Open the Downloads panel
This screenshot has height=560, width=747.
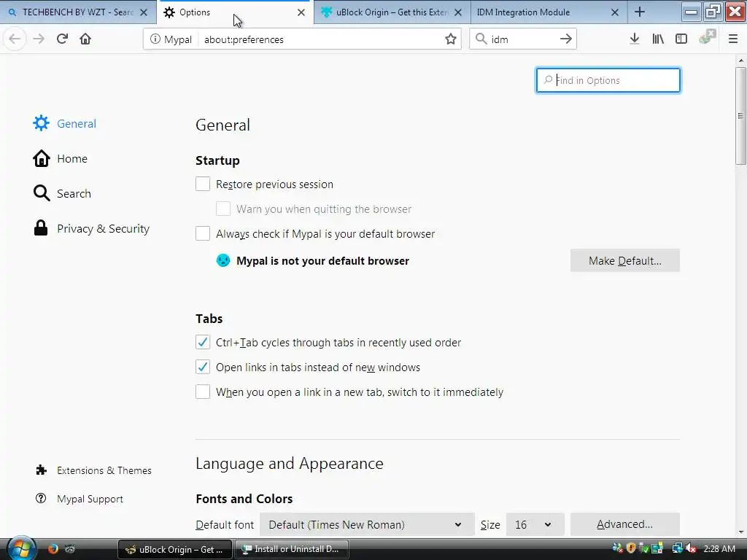coord(635,39)
